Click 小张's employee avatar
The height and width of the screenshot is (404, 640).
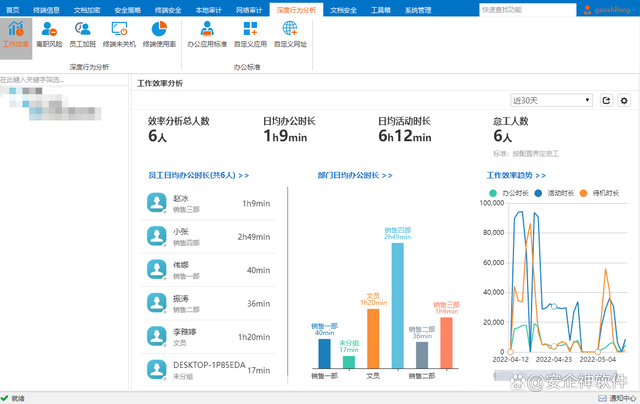(157, 236)
